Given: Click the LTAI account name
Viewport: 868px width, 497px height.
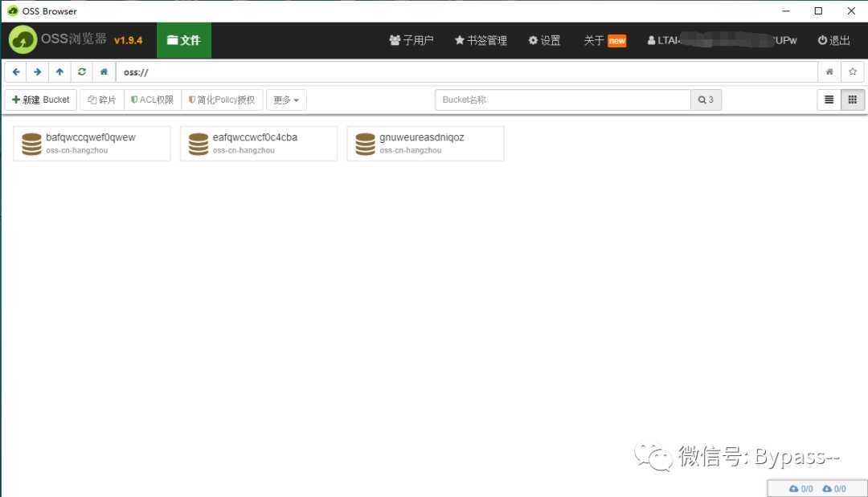Looking at the screenshot, I should click(722, 40).
